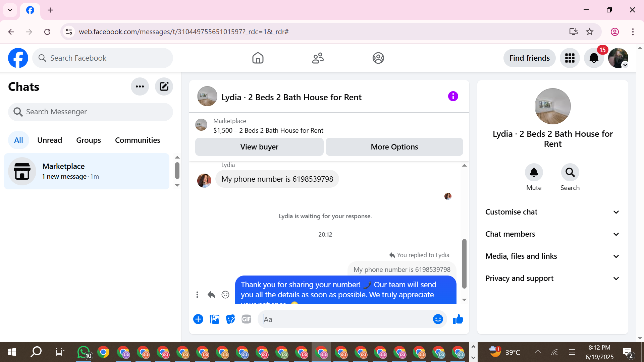This screenshot has width=644, height=362.
Task: Choose a sticker in composer
Action: 230,319
